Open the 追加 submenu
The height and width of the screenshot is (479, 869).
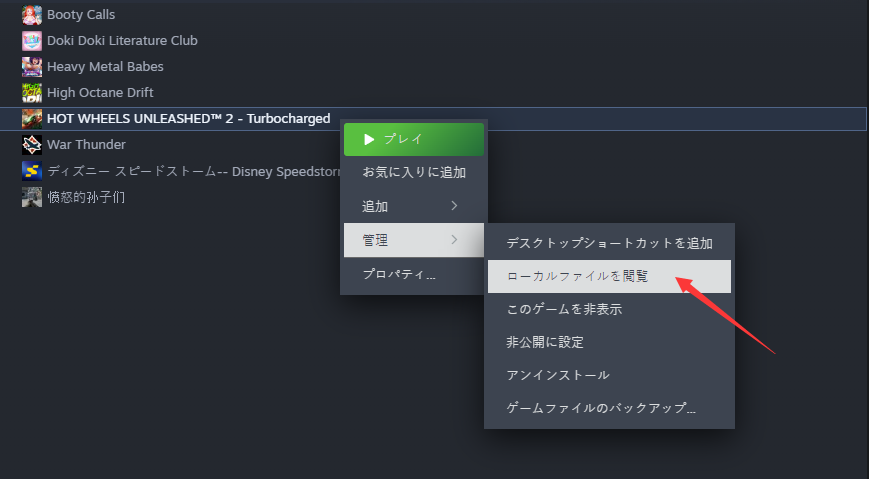414,206
